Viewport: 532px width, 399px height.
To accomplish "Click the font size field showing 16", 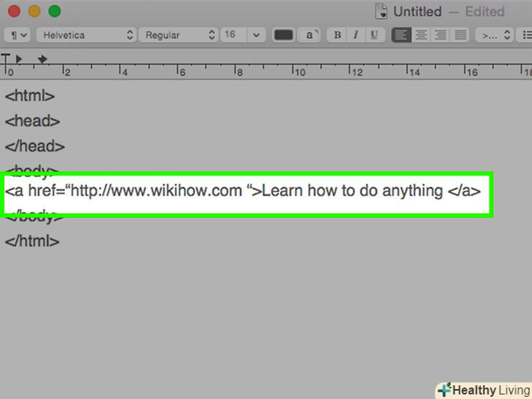I will click(233, 35).
